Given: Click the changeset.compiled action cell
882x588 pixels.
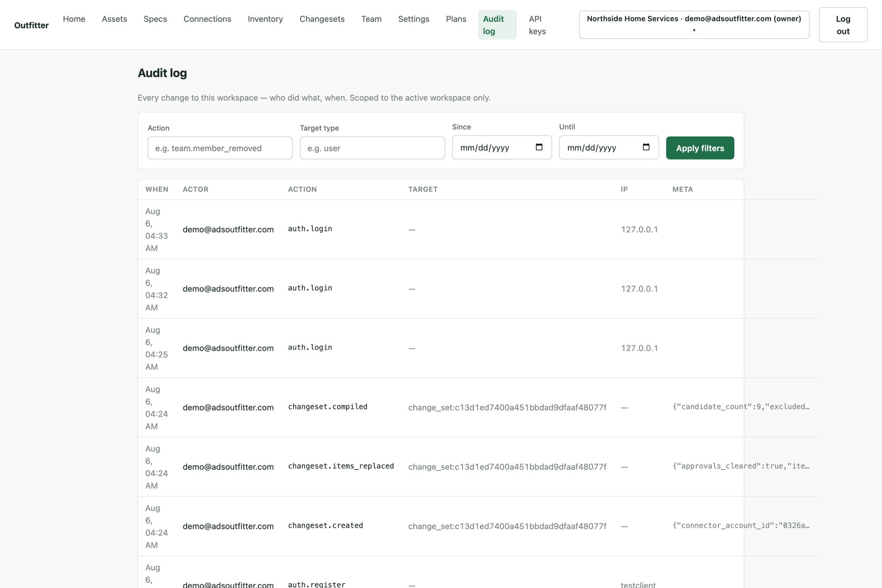Looking at the screenshot, I should [328, 406].
